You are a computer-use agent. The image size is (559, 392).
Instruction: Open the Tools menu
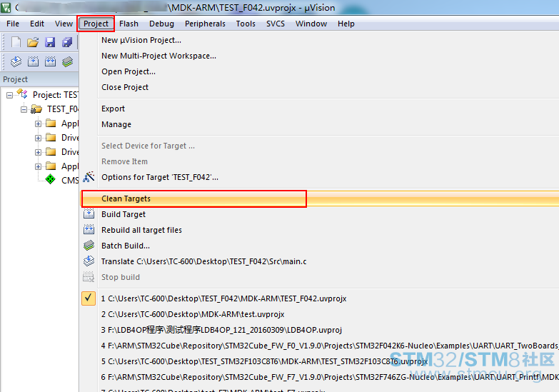pyautogui.click(x=246, y=24)
